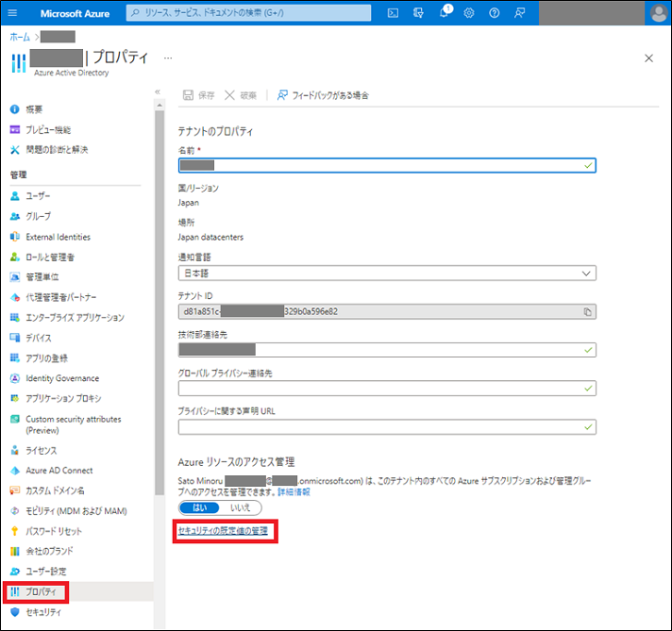Image resolution: width=672 pixels, height=631 pixels.
Task: Open アプリケーション プロキシ in the sidebar
Action: 63,399
